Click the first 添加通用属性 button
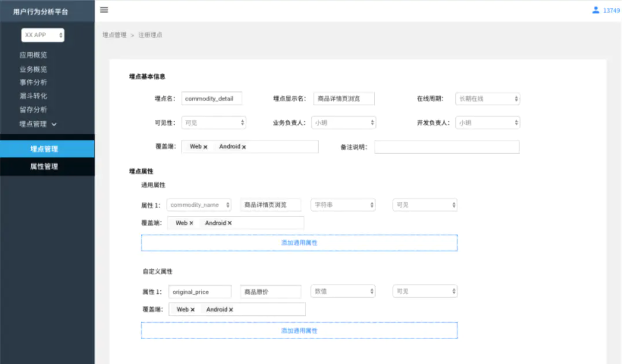Image resolution: width=622 pixels, height=364 pixels. point(299,243)
